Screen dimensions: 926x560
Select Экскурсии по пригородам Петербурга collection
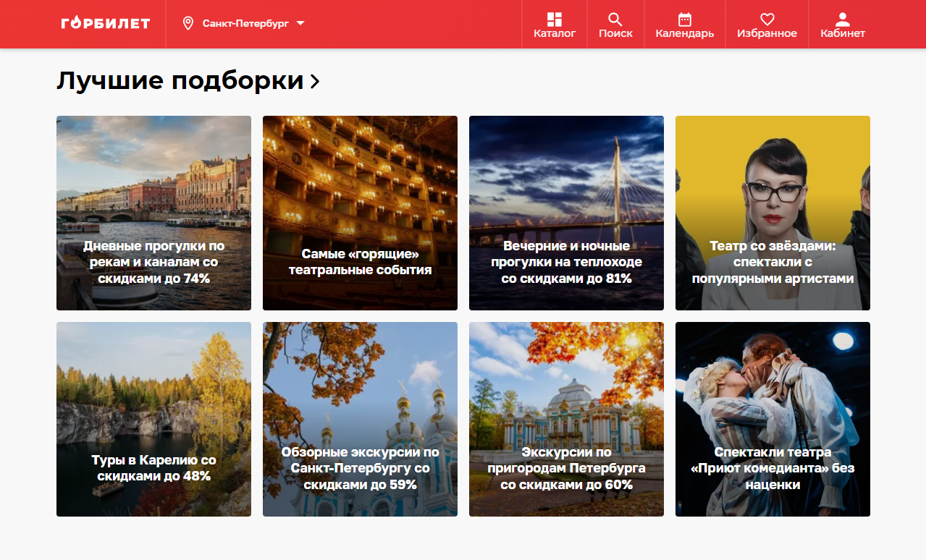coord(566,419)
